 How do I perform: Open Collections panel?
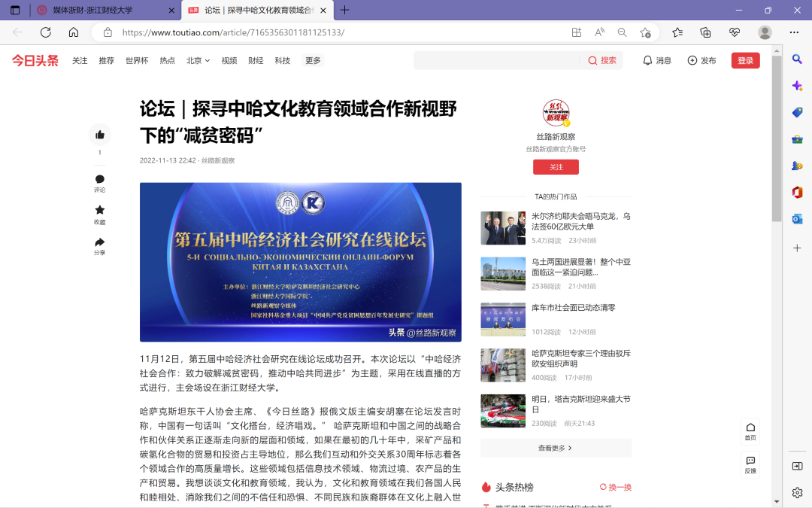pyautogui.click(x=705, y=32)
